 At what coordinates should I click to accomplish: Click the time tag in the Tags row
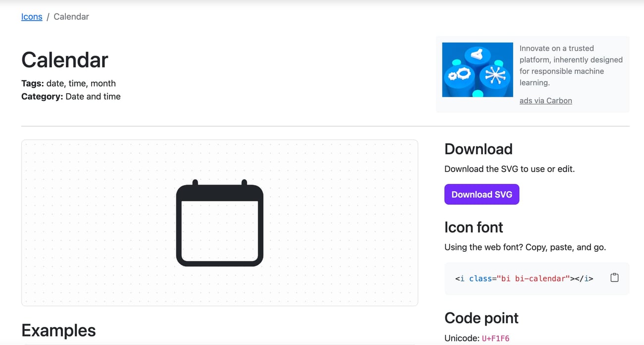(77, 83)
